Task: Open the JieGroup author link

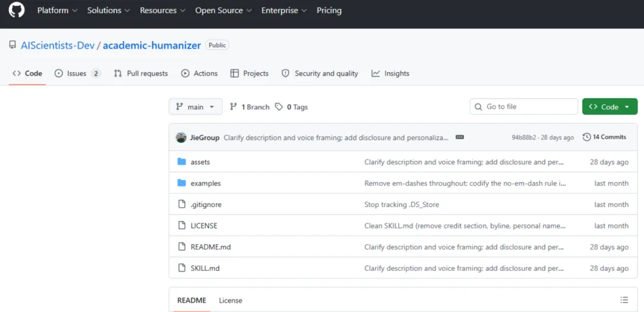Action: point(205,138)
